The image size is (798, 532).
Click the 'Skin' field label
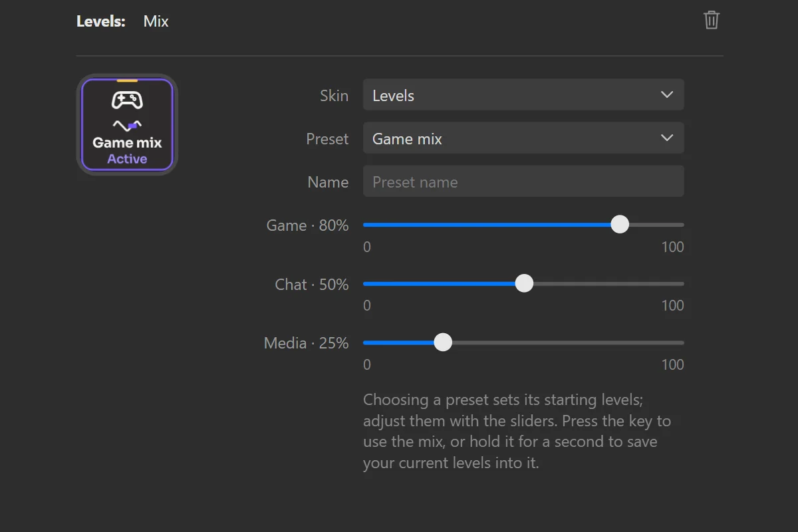(334, 96)
